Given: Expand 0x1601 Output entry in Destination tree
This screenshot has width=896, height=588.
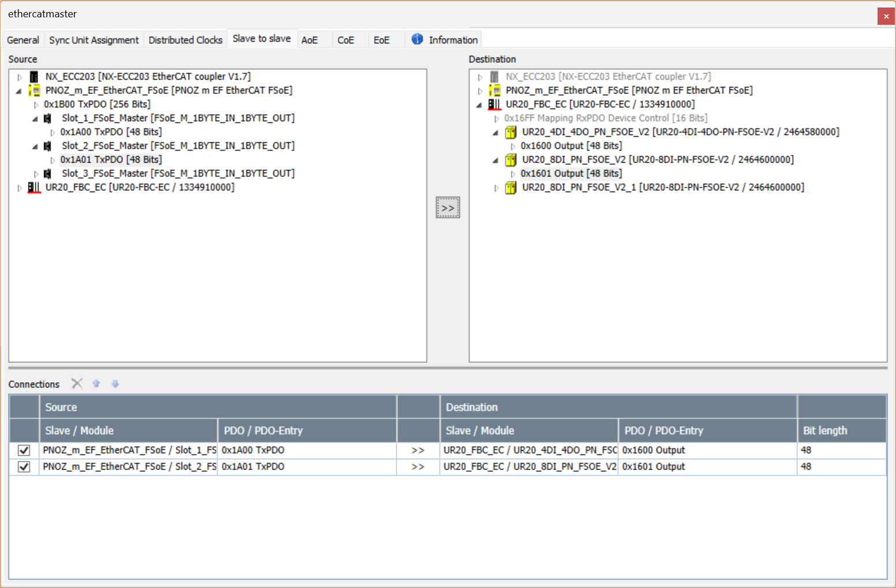Looking at the screenshot, I should click(x=513, y=174).
